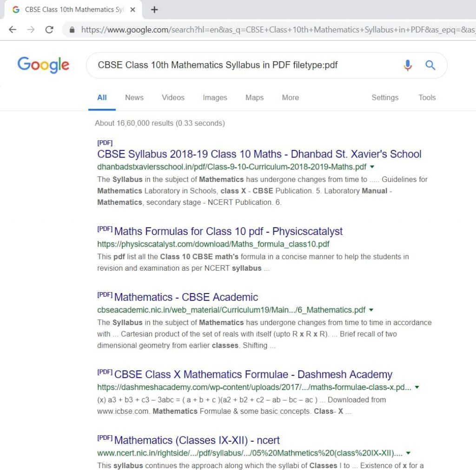This screenshot has width=476, height=470.
Task: Switch to the News tab
Action: pos(134,98)
